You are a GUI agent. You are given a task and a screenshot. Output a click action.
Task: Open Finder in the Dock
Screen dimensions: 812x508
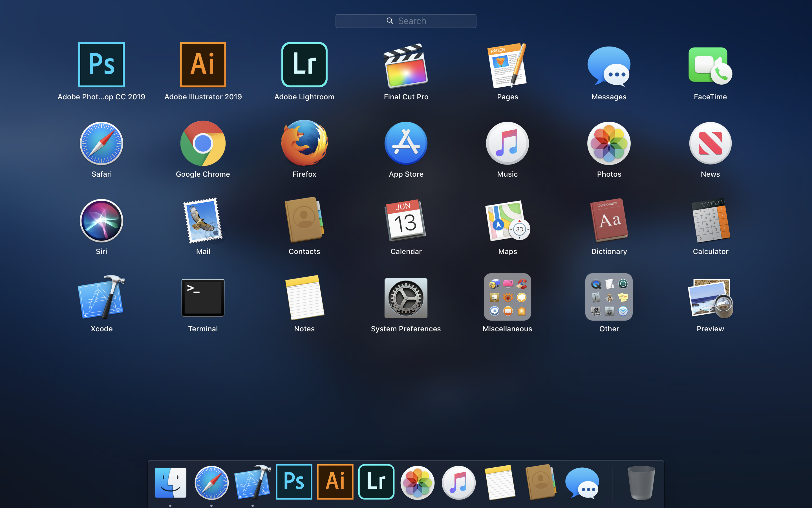(171, 483)
